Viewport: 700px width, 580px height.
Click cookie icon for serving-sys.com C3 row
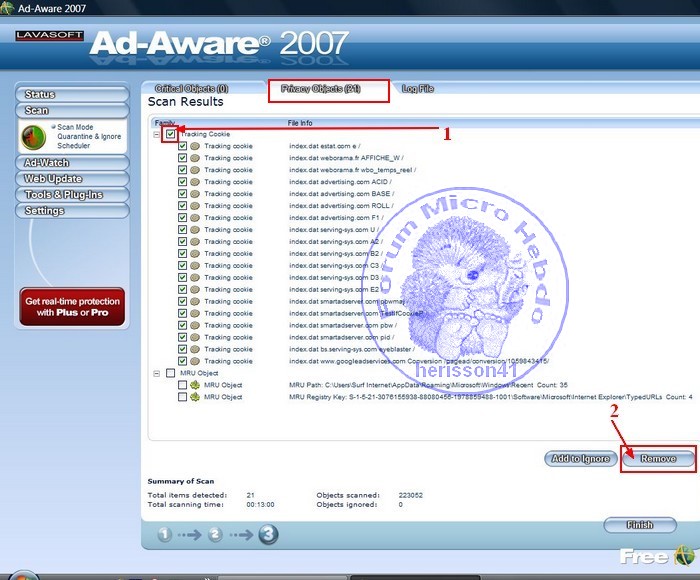(x=195, y=265)
